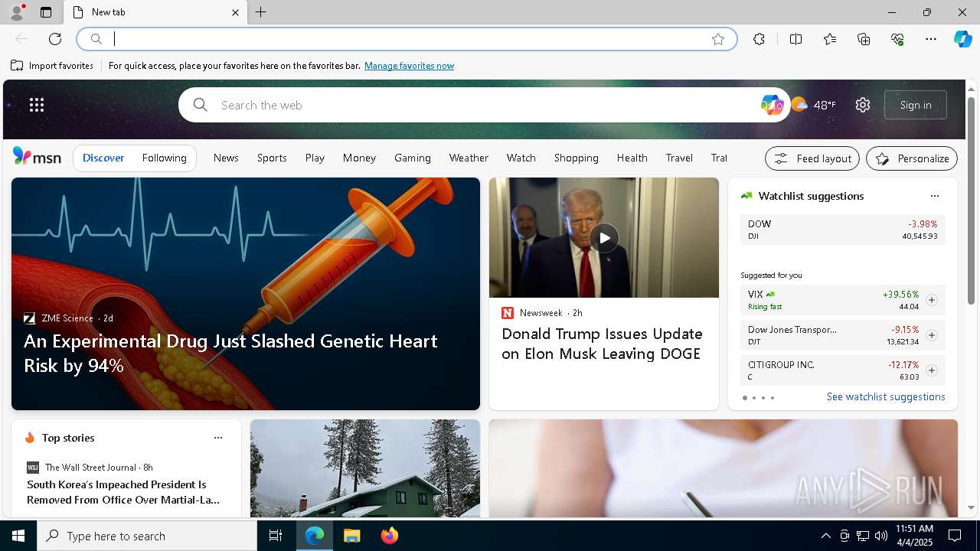980x551 pixels.
Task: Open Collections icon
Action: pos(864,39)
